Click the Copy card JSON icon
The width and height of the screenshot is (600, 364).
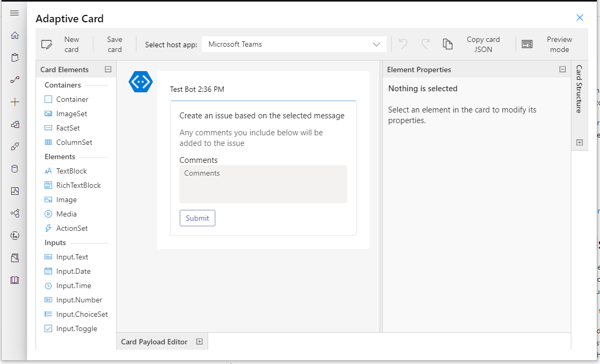tap(448, 44)
